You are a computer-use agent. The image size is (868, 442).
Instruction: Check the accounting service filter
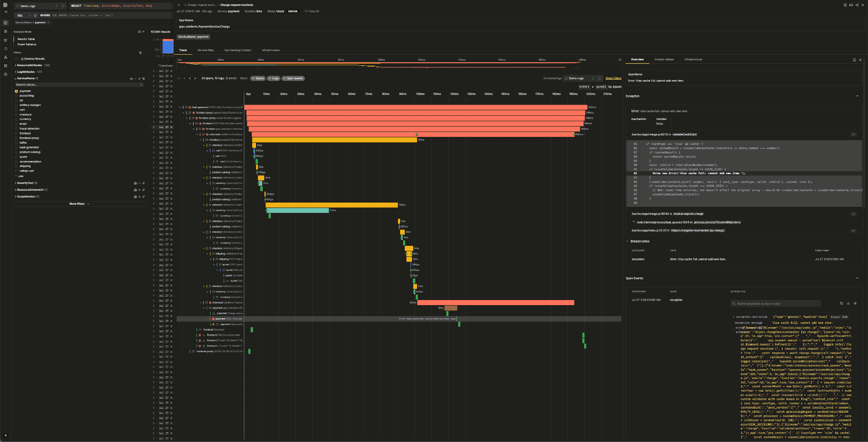pyautogui.click(x=16, y=96)
